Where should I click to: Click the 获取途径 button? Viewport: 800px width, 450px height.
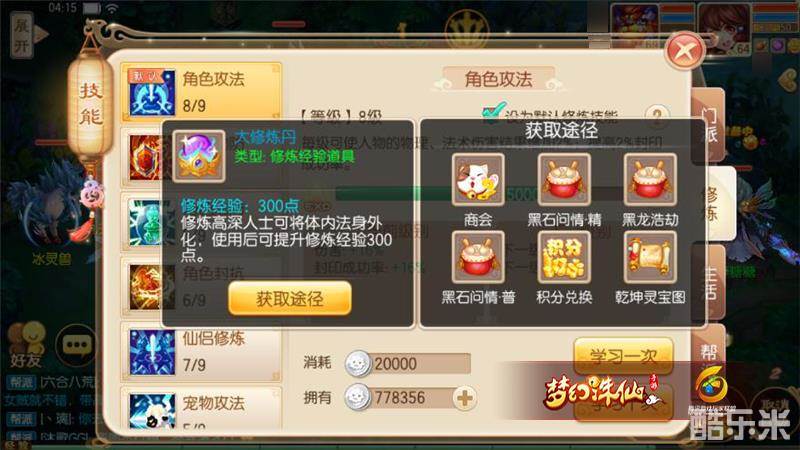pos(290,298)
